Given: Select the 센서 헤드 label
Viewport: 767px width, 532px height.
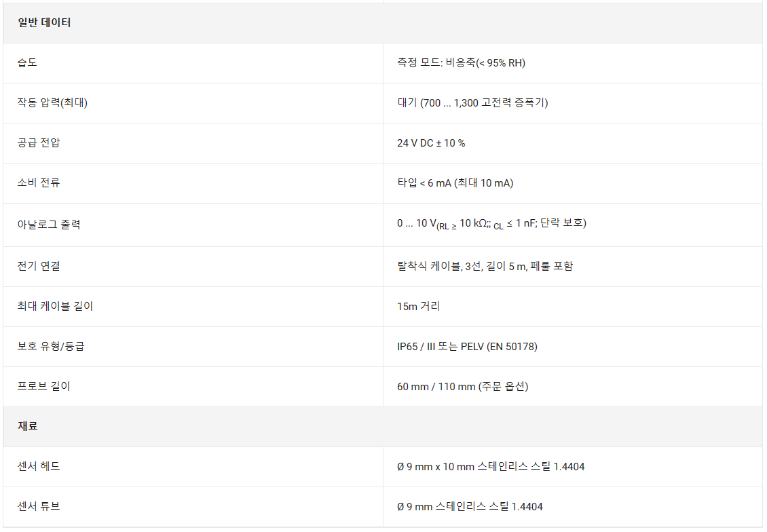Looking at the screenshot, I should (x=39, y=466).
